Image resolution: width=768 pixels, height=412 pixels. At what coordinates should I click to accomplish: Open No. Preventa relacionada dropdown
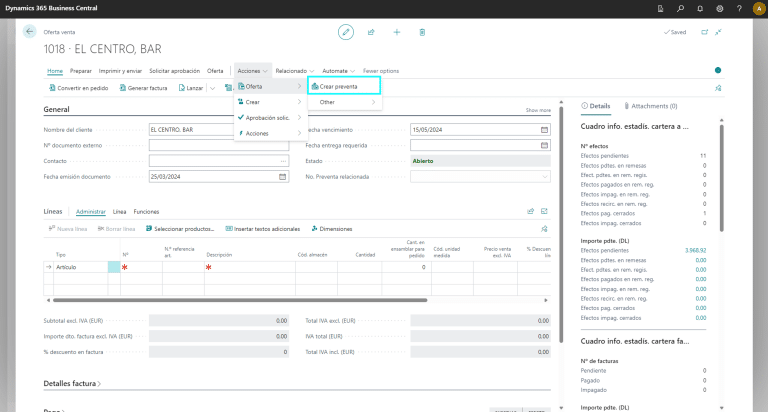[544, 176]
